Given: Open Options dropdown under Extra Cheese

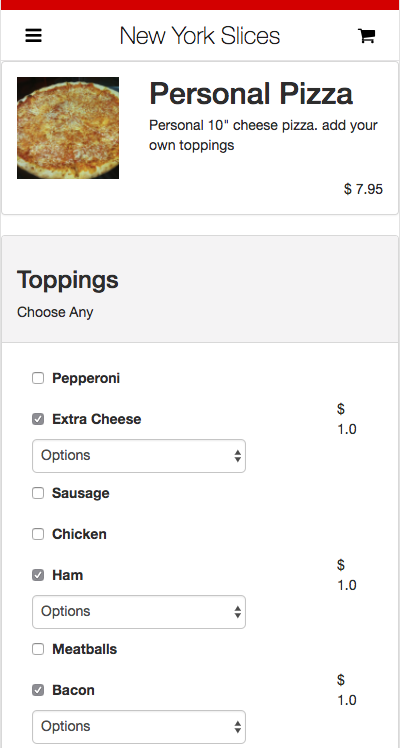Looking at the screenshot, I should click(139, 456).
